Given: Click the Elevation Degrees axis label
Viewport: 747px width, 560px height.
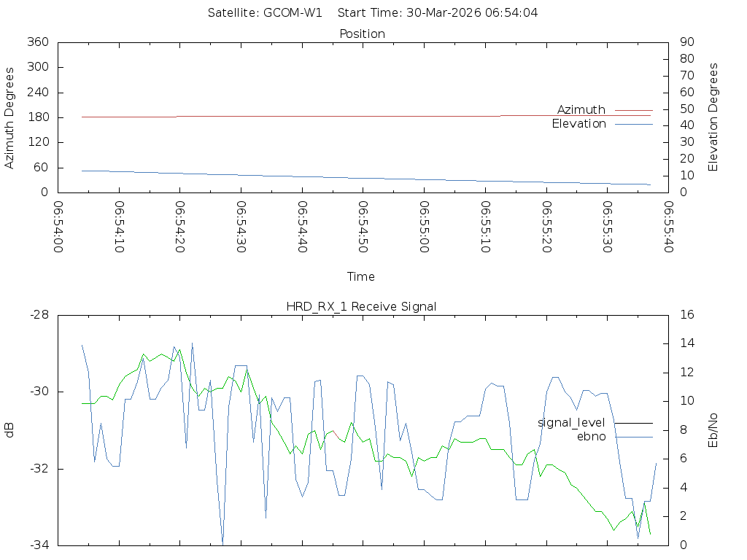Looking at the screenshot, I should [x=713, y=117].
